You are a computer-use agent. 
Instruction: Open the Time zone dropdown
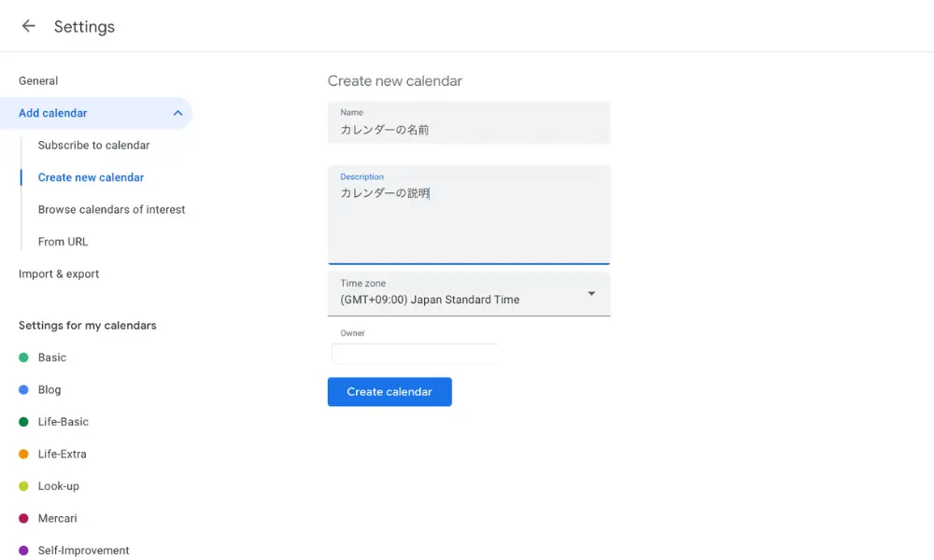(469, 293)
